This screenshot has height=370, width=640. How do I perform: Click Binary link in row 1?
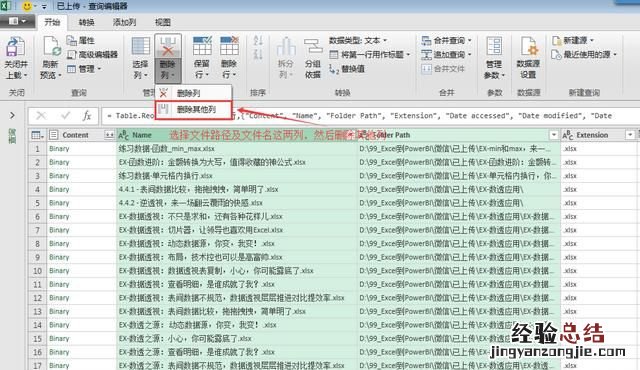click(59, 149)
